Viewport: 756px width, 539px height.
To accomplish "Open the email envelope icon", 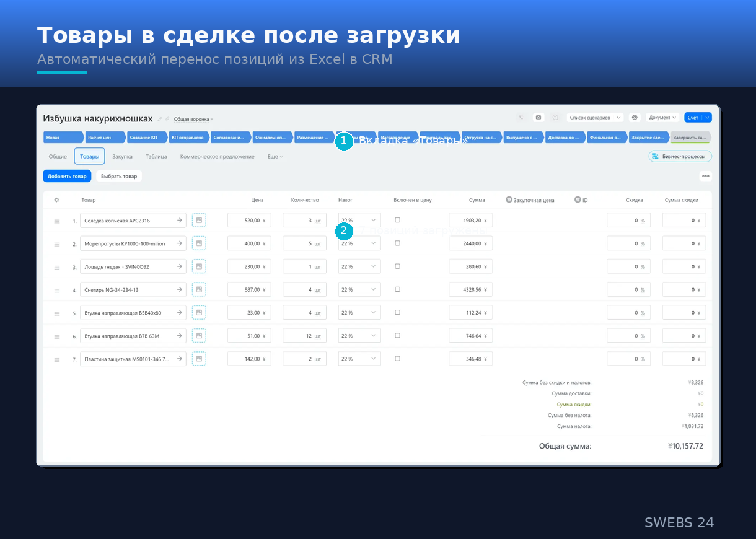I will 538,117.
